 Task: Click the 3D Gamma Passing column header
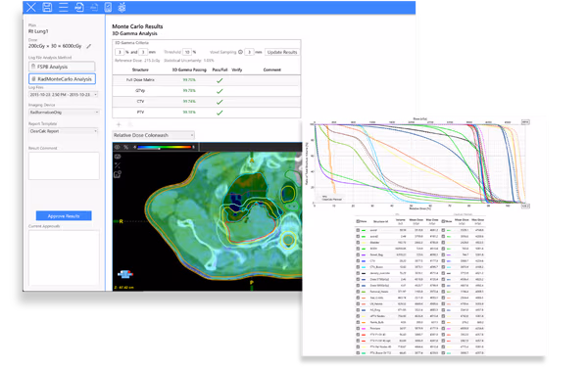tap(189, 70)
